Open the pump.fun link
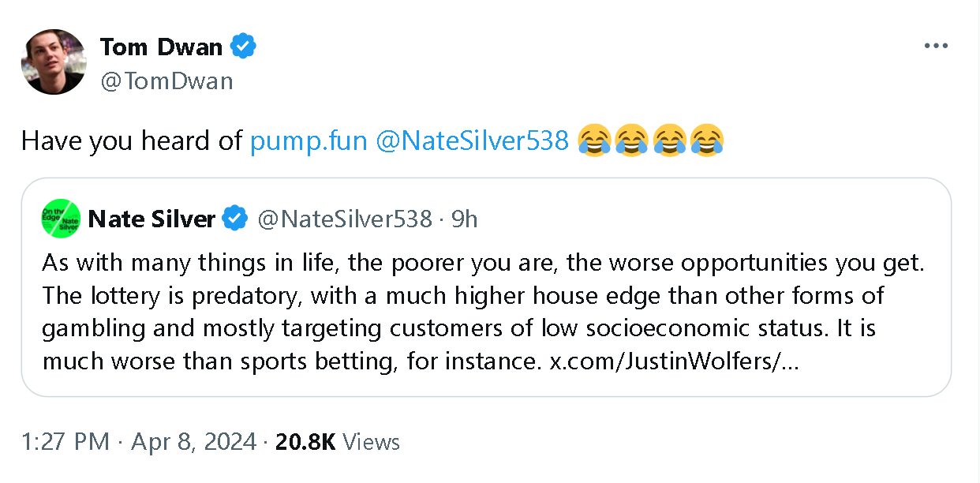The width and height of the screenshot is (980, 483). point(309,141)
